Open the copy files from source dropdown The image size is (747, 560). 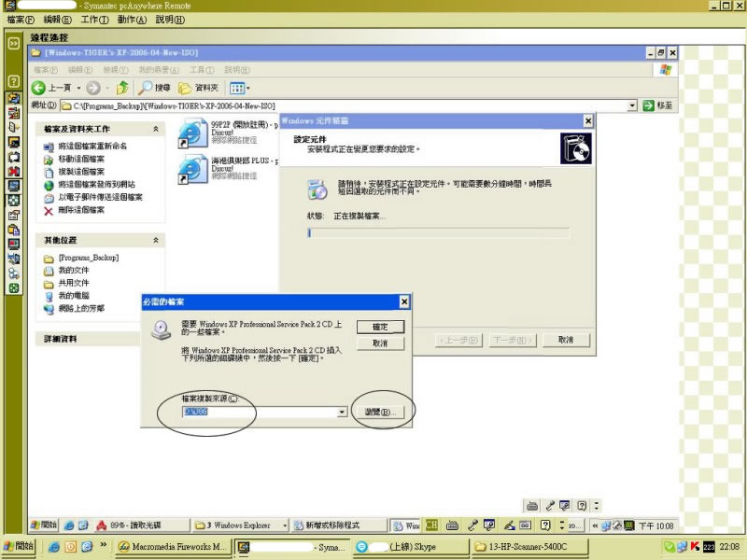[x=342, y=412]
